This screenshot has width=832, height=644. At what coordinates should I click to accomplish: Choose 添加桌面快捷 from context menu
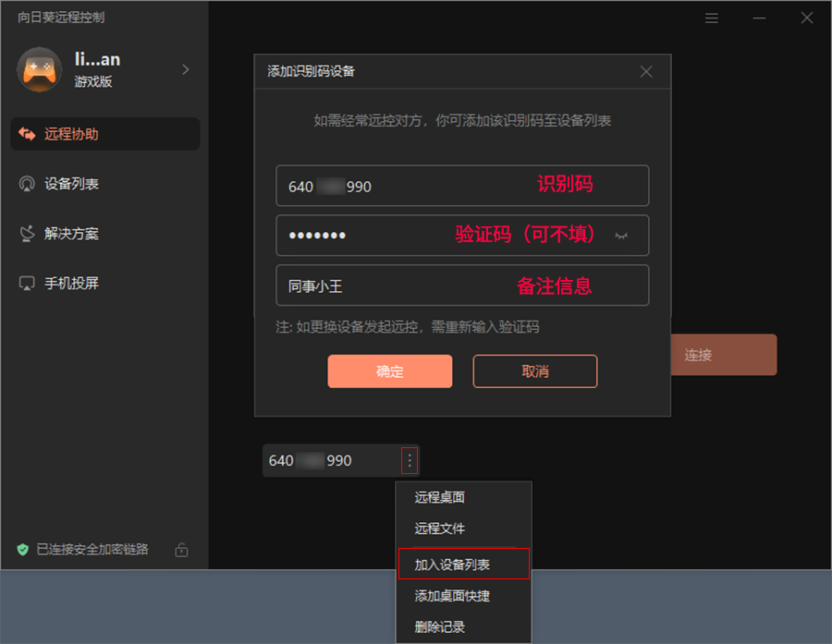pos(453,597)
